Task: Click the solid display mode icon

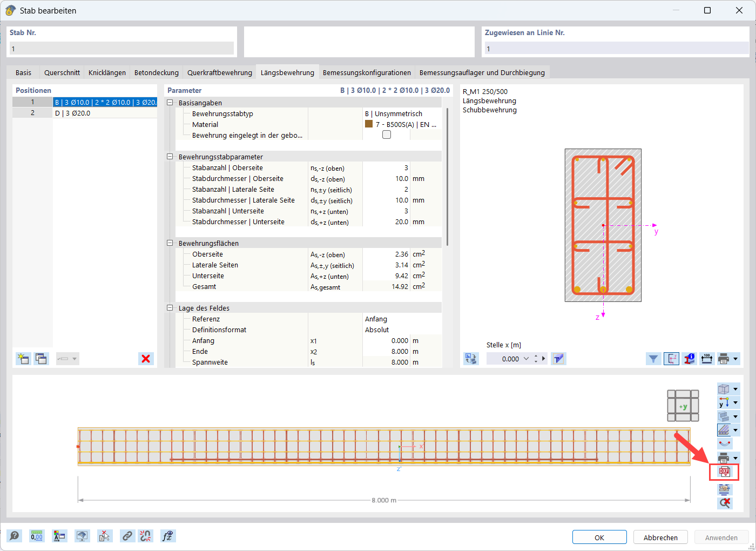Action: [724, 416]
